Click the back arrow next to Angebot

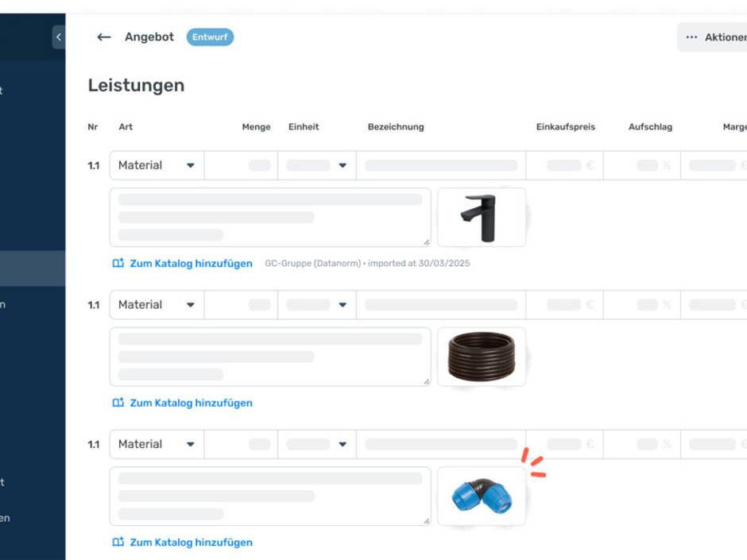tap(103, 37)
